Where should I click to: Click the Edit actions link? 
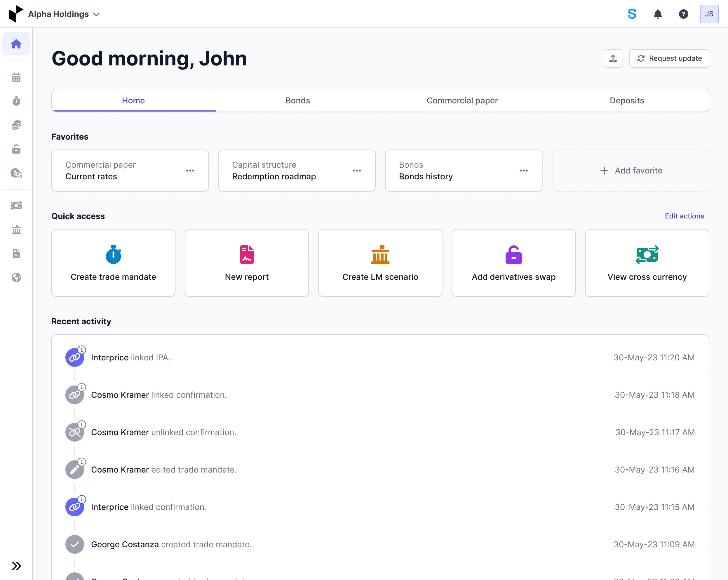coord(684,216)
